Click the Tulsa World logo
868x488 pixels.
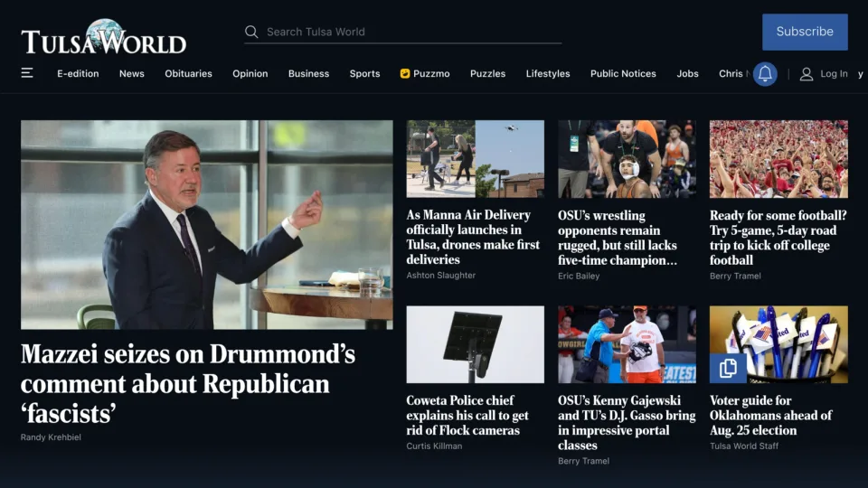click(x=103, y=37)
